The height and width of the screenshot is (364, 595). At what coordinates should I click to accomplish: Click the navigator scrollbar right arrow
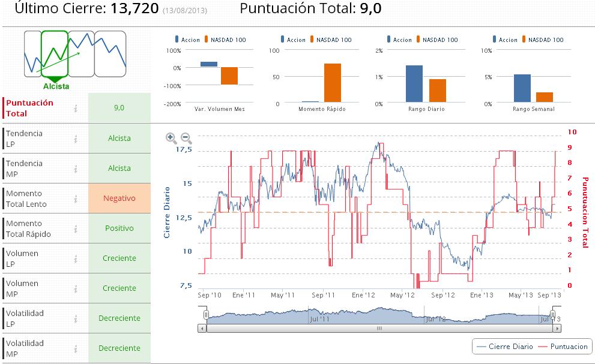pos(557,329)
